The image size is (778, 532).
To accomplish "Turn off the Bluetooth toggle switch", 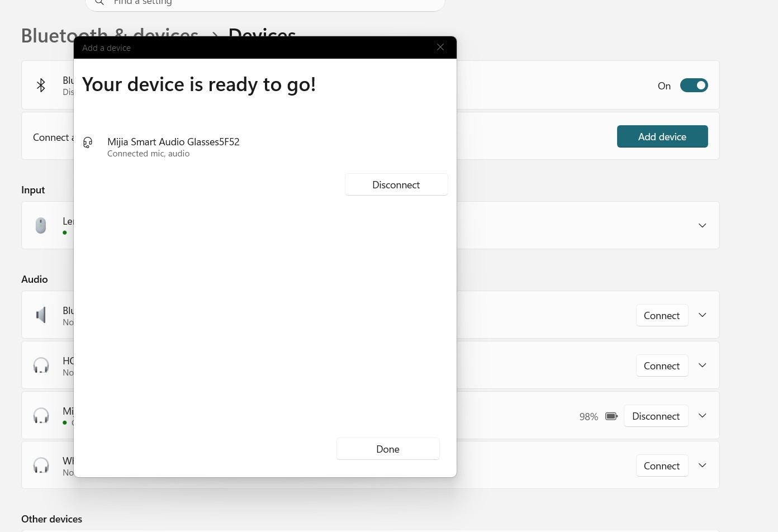I will [694, 85].
